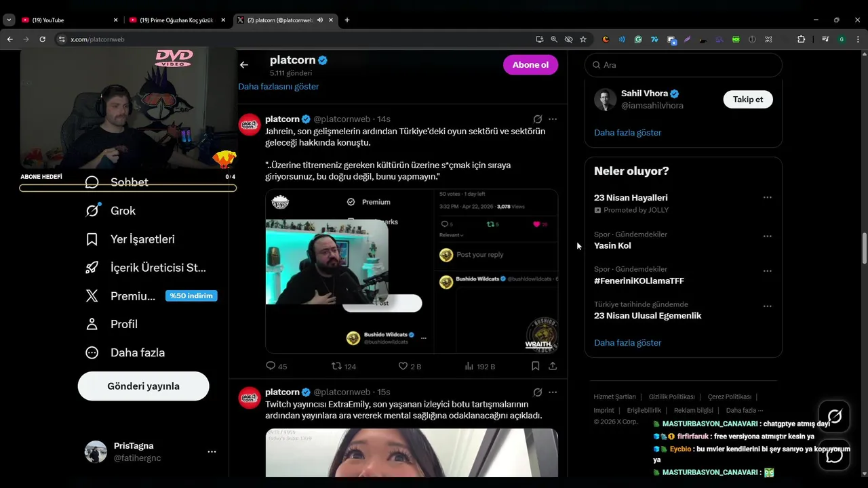
Task: Click the reply icon with 45
Action: click(271, 366)
